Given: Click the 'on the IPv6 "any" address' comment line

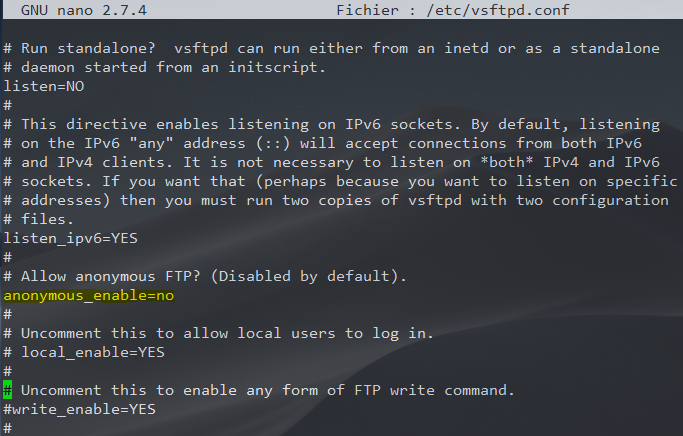Looking at the screenshot, I should 330,143.
